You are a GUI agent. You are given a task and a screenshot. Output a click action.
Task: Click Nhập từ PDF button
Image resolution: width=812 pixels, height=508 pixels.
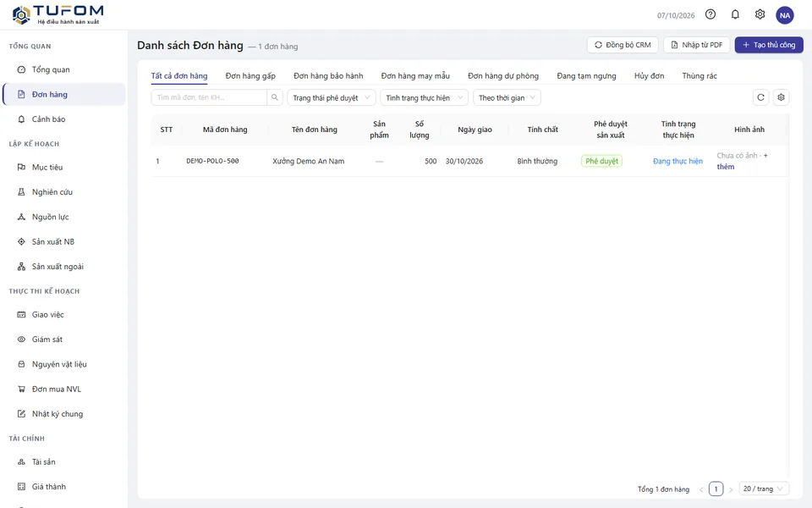click(696, 45)
